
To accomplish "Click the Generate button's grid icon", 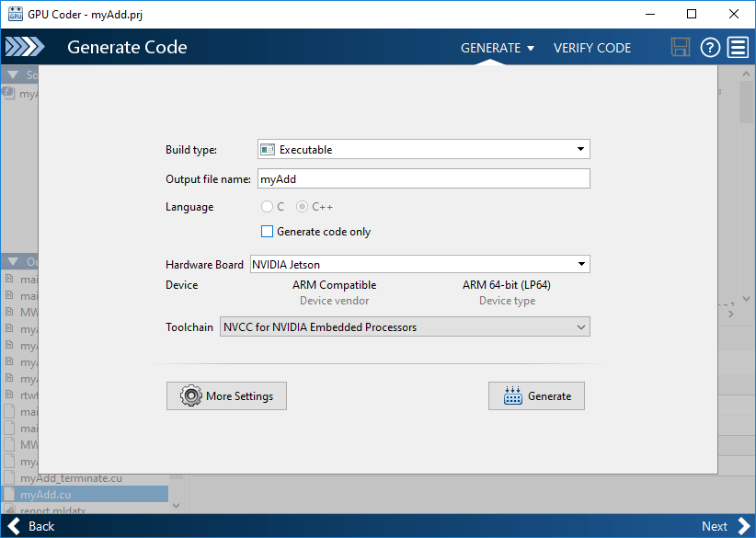I will tap(513, 395).
